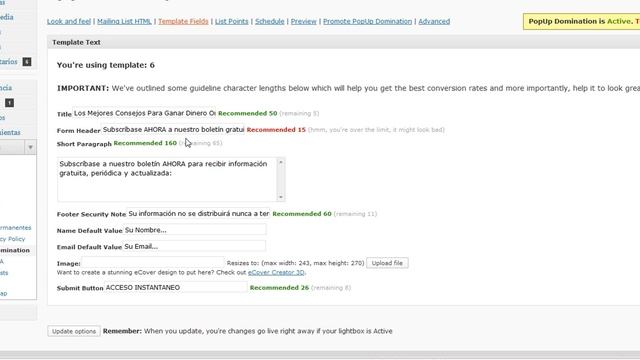Expand the sidebar menu dropdown arrow
Image resolution: width=640 pixels, height=360 pixels.
[x=30, y=147]
